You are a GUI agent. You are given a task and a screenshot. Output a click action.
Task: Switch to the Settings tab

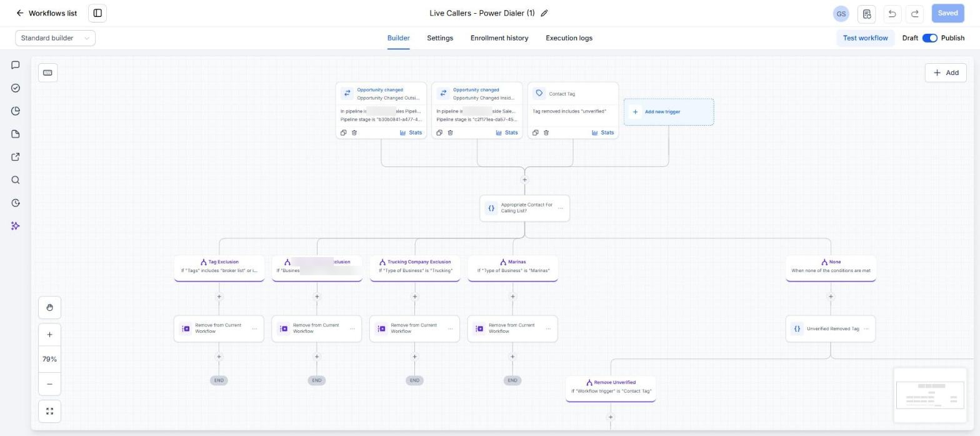click(440, 38)
